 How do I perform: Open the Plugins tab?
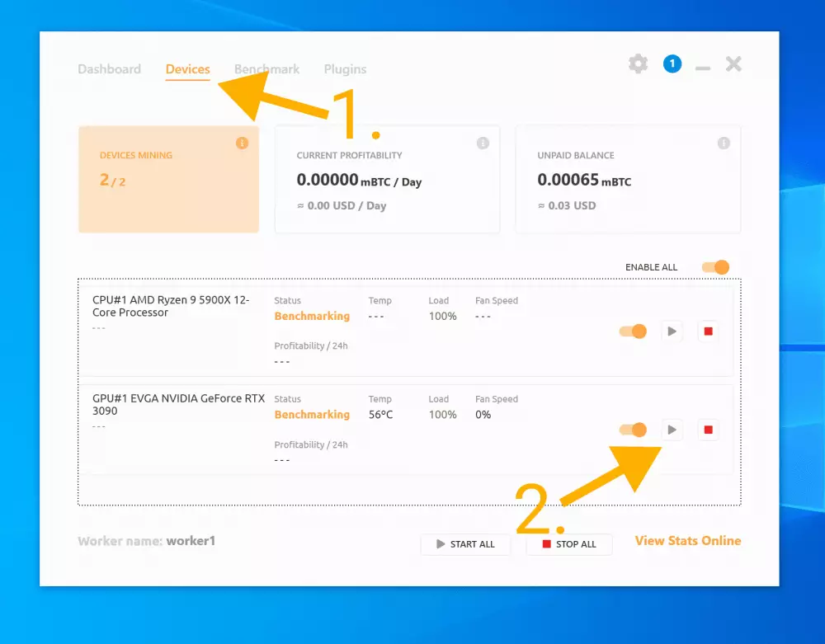tap(345, 69)
